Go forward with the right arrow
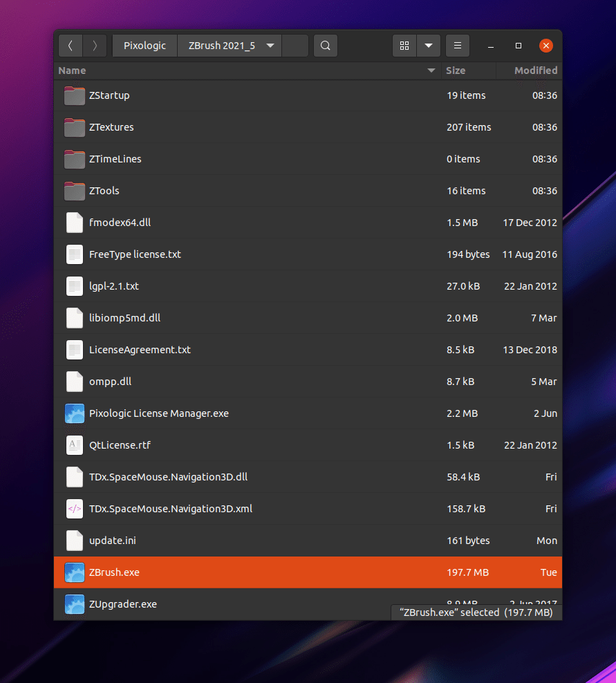Viewport: 616px width, 683px height. pyautogui.click(x=95, y=46)
